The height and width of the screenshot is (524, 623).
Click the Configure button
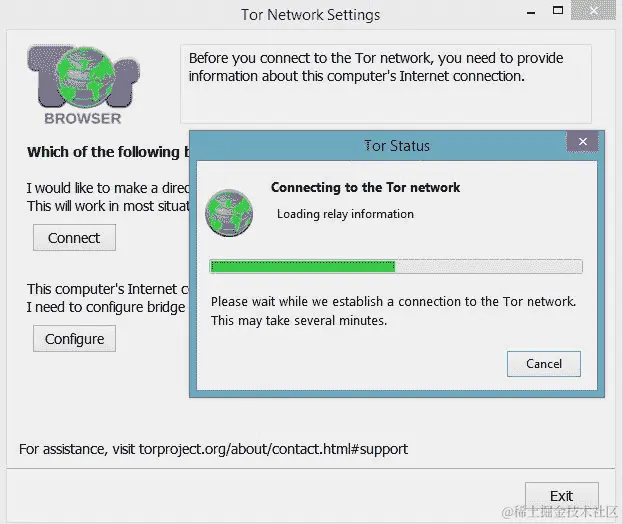74,339
